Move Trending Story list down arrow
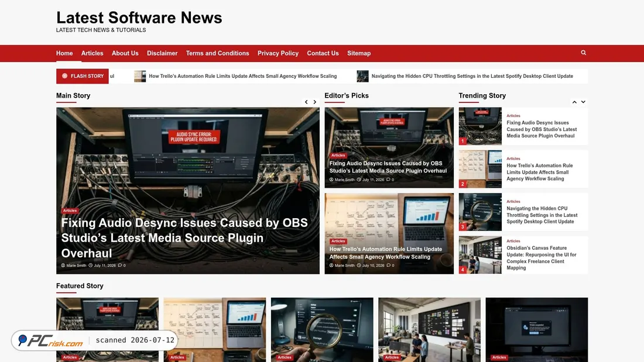Image resolution: width=644 pixels, height=362 pixels. point(583,102)
